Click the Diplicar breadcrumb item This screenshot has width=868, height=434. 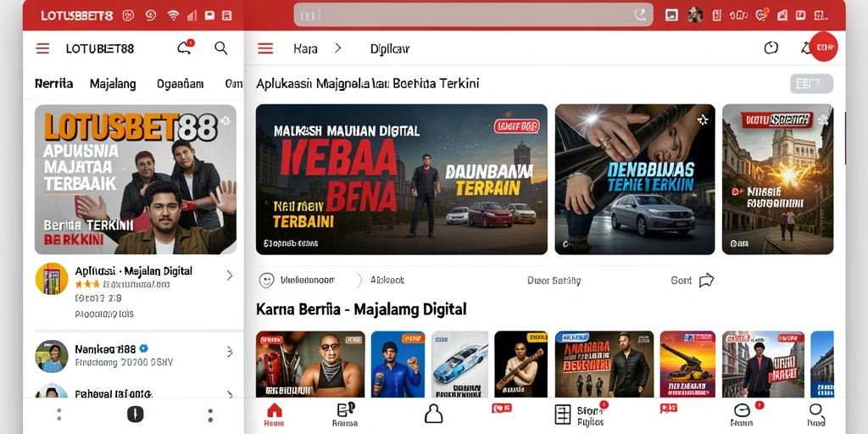coord(390,48)
